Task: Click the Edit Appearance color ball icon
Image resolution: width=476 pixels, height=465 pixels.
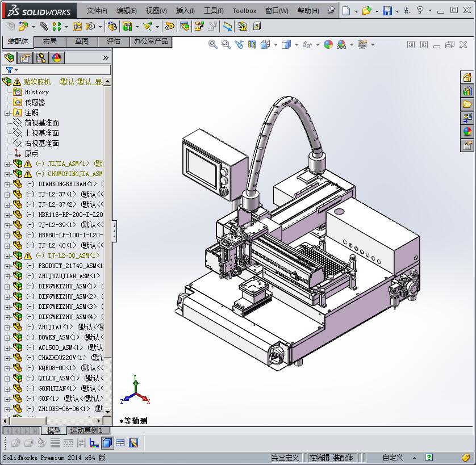Action: coord(328,44)
